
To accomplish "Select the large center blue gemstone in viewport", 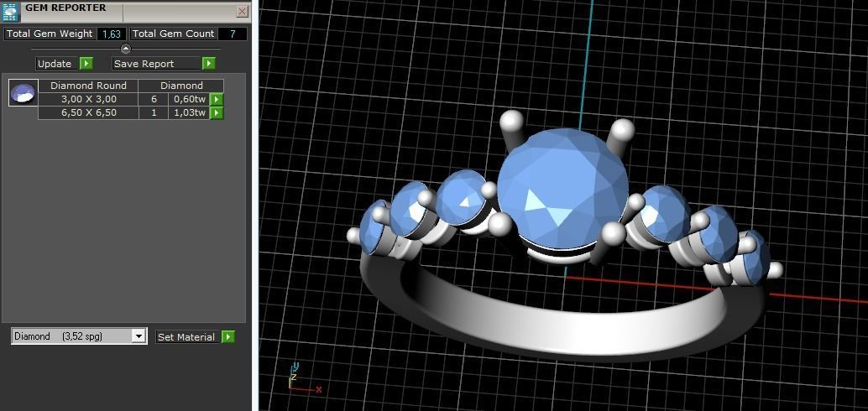I will click(x=562, y=188).
